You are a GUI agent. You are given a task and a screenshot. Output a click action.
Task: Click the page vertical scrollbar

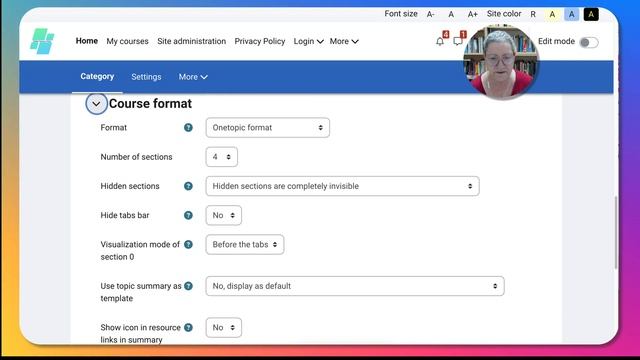616,233
